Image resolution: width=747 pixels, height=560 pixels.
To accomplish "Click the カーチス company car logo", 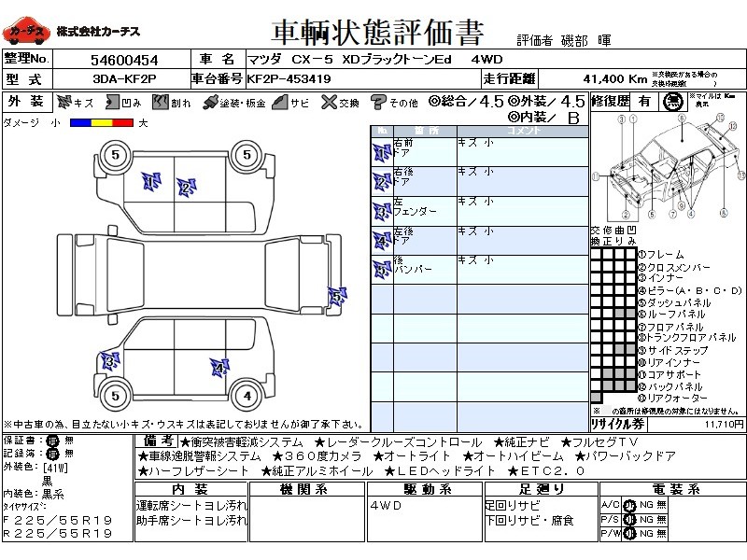I will click(x=26, y=31).
